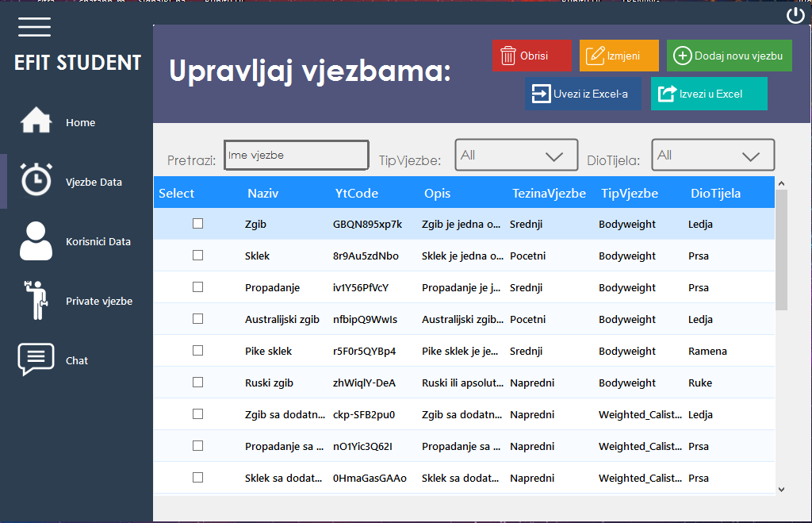Click the chat bubble icon

tap(36, 359)
